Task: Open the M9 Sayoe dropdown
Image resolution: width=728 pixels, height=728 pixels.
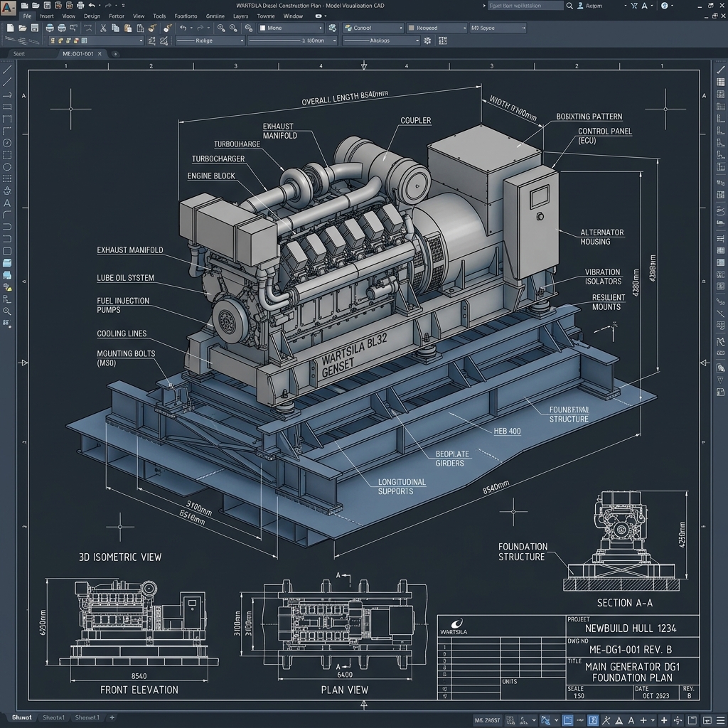Action: tap(498, 28)
